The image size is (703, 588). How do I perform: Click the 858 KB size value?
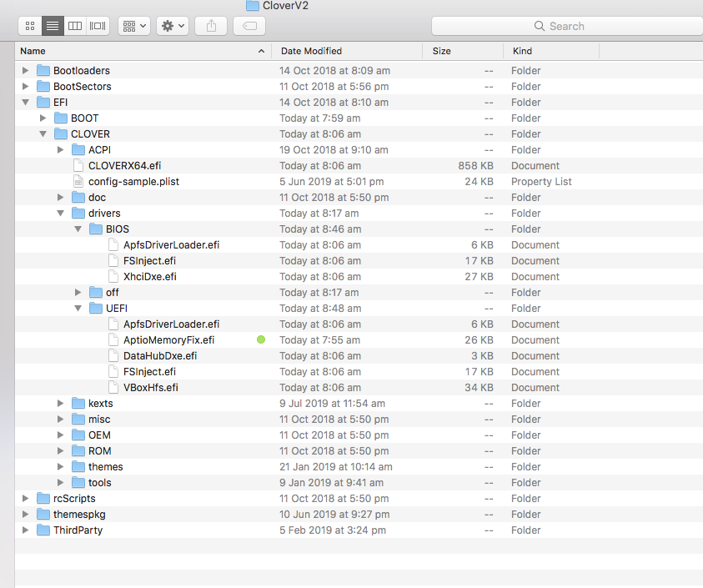(475, 165)
